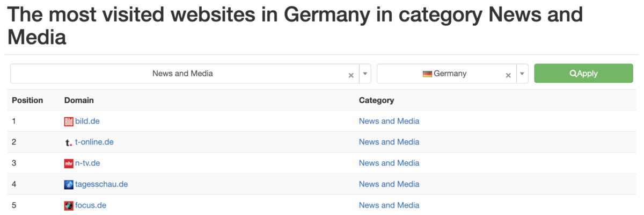Open the bild.de domain link
The image size is (644, 215).
[87, 121]
